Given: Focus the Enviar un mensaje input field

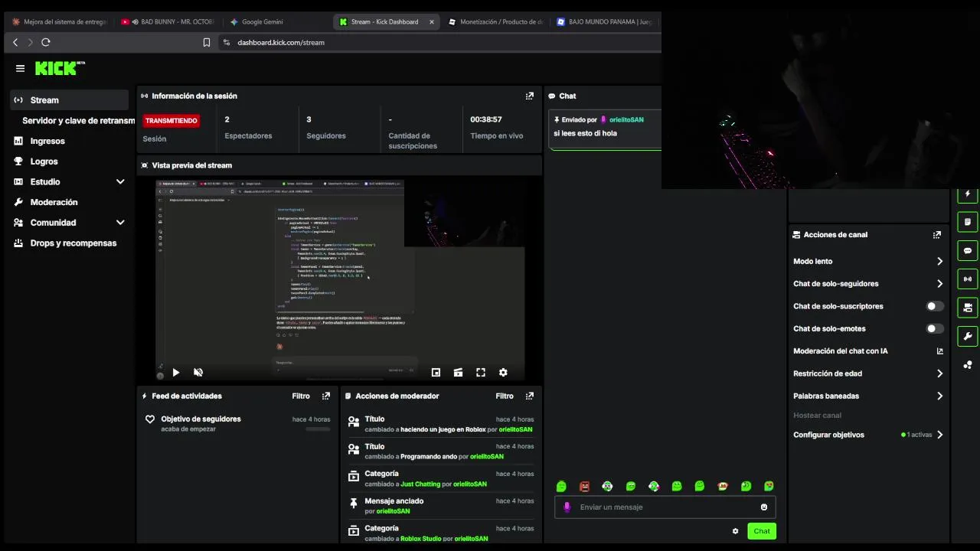Looking at the screenshot, I should pos(665,507).
